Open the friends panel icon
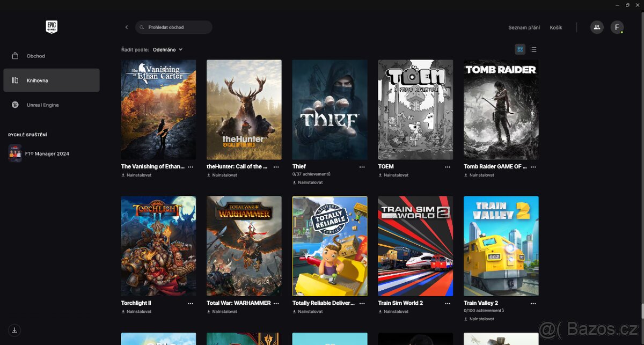Viewport: 644px width, 345px height. tap(597, 27)
